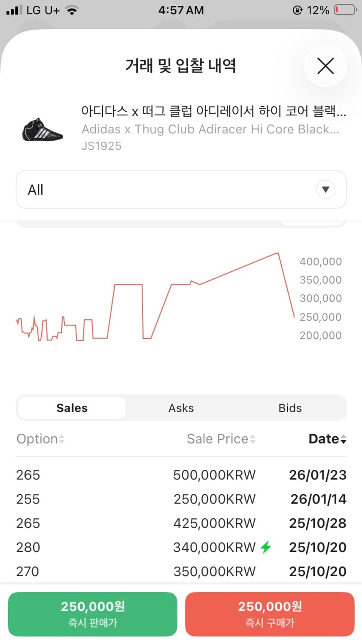Tap the Wi-Fi signal status icon
362x644 pixels.
click(x=72, y=10)
